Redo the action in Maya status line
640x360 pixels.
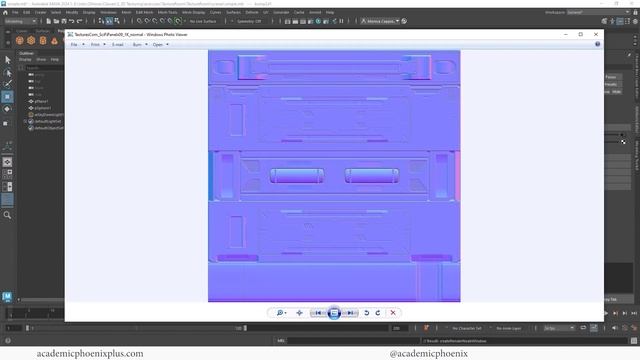pos(80,21)
